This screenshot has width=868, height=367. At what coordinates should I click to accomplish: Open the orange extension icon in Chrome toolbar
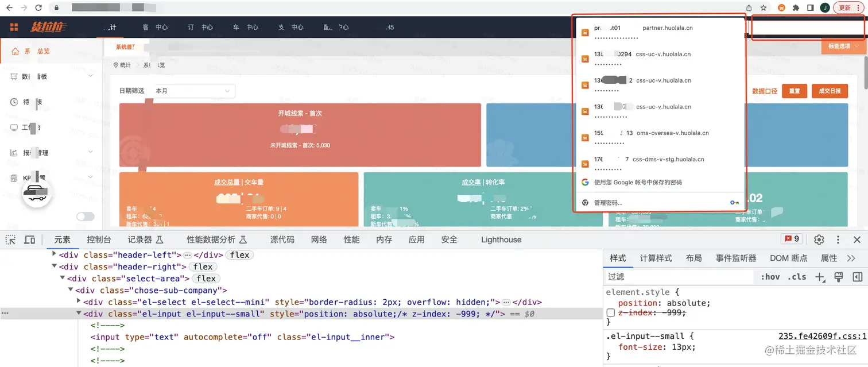click(x=781, y=8)
